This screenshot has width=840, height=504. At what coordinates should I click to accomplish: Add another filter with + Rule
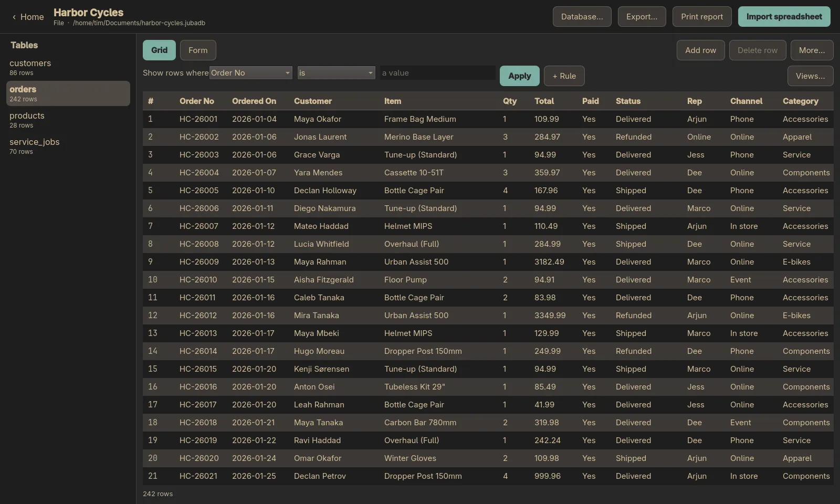(564, 76)
